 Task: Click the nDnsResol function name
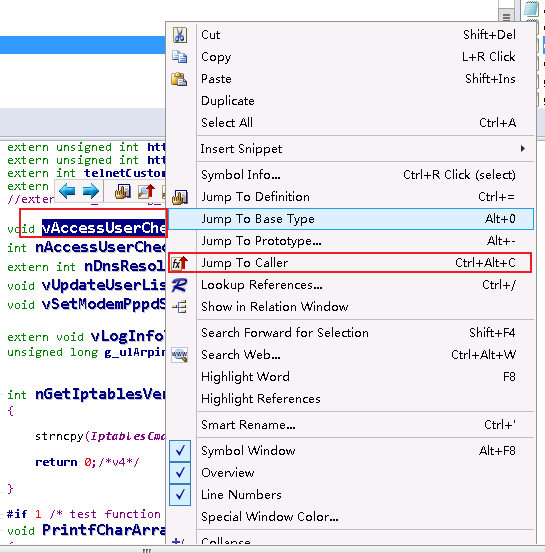tap(125, 266)
